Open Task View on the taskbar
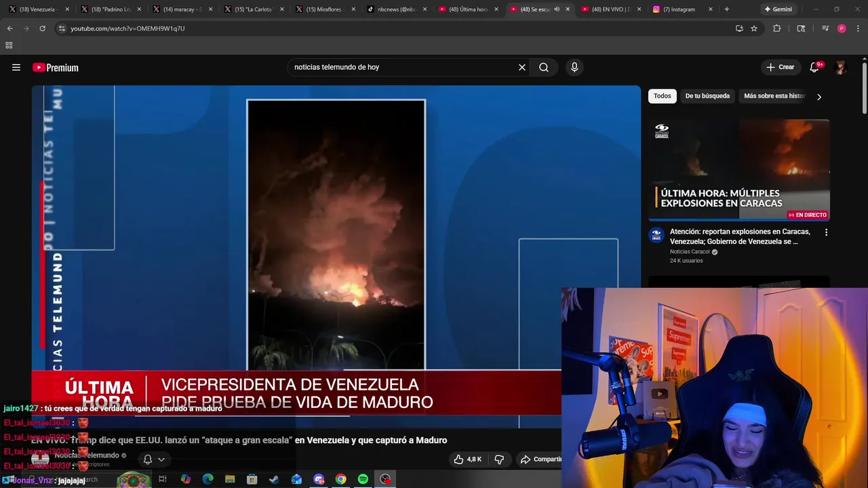868x488 pixels. pos(163,479)
